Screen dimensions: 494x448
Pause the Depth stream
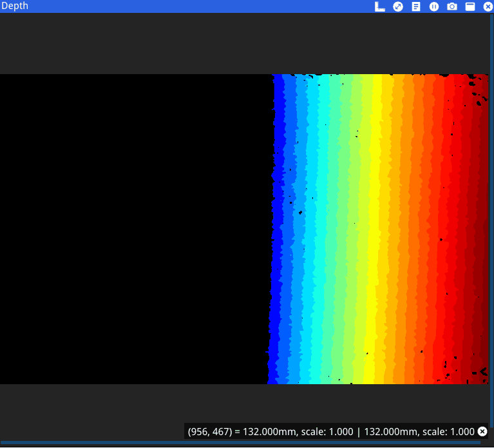point(434,6)
